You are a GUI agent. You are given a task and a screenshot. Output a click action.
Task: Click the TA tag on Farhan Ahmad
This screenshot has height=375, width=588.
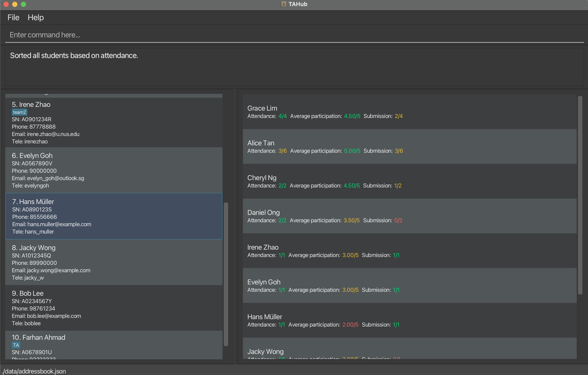[x=16, y=345]
